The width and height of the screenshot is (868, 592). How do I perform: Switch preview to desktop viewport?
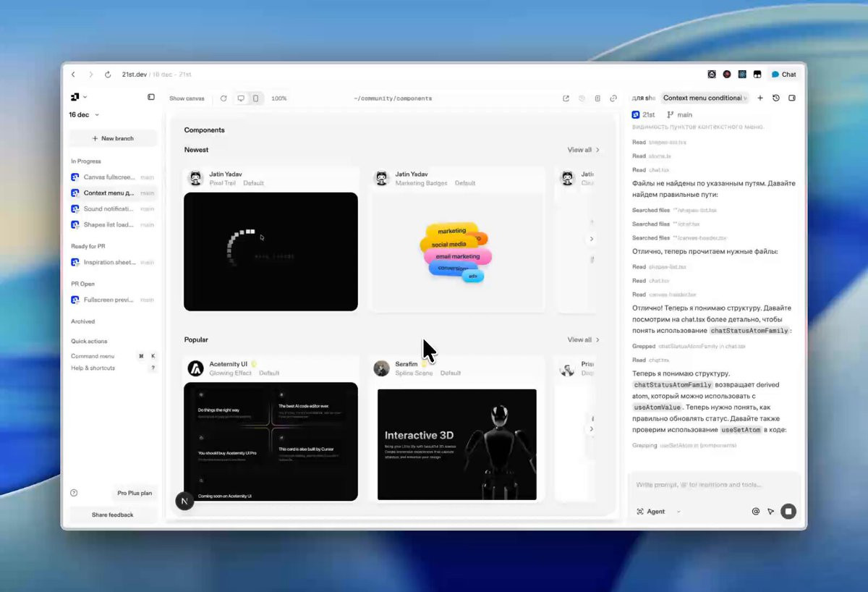pos(241,98)
